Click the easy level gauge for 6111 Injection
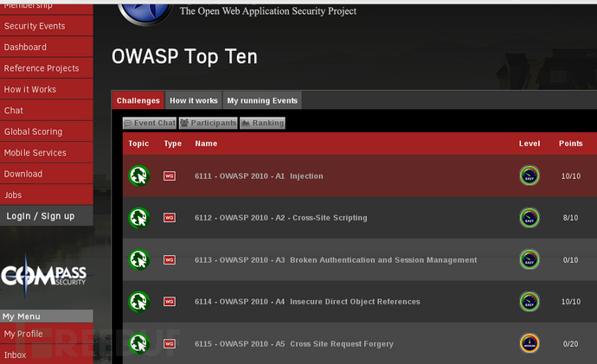 [530, 176]
